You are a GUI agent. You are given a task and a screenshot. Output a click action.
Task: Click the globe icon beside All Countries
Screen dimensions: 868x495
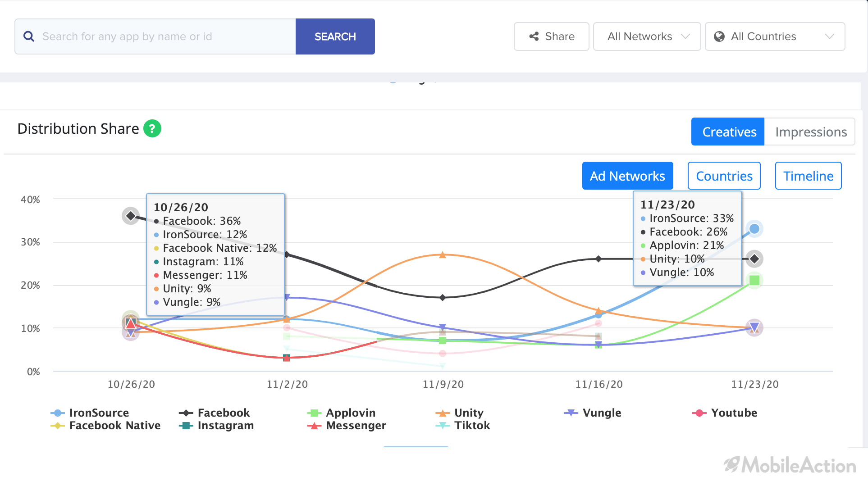(x=719, y=36)
